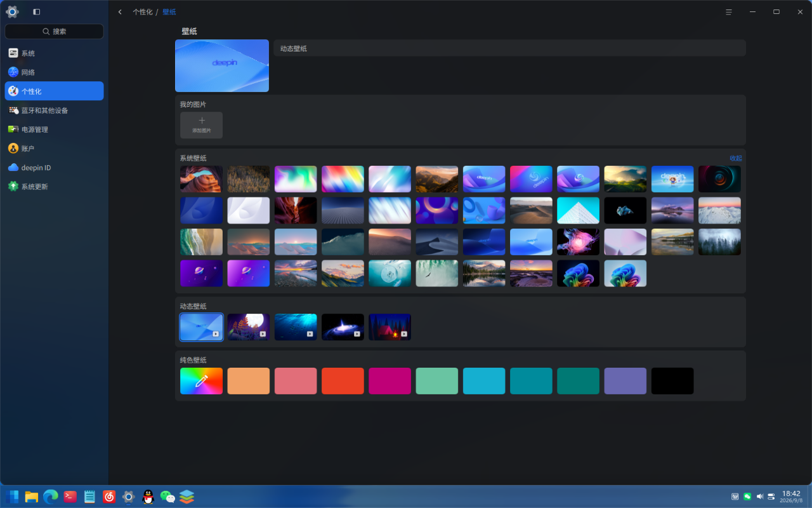
Task: Select 蓝牙和其他设备 in sidebar
Action: pyautogui.click(x=54, y=110)
